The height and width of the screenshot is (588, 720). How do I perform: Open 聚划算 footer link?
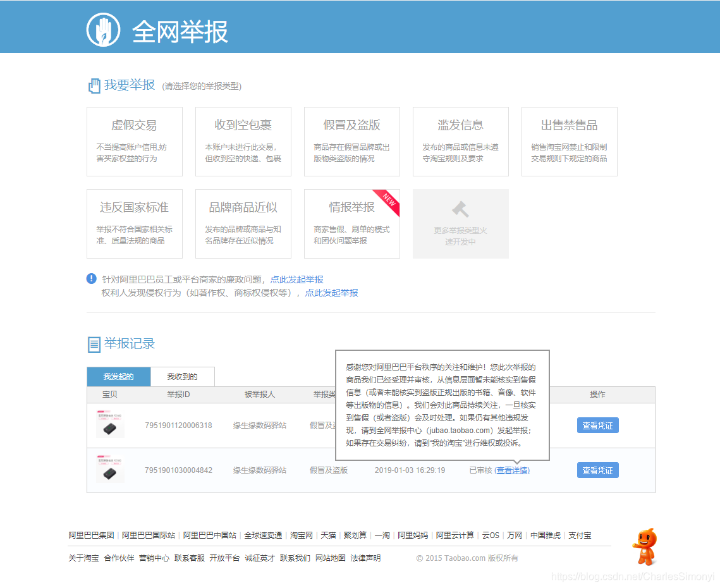[355, 536]
